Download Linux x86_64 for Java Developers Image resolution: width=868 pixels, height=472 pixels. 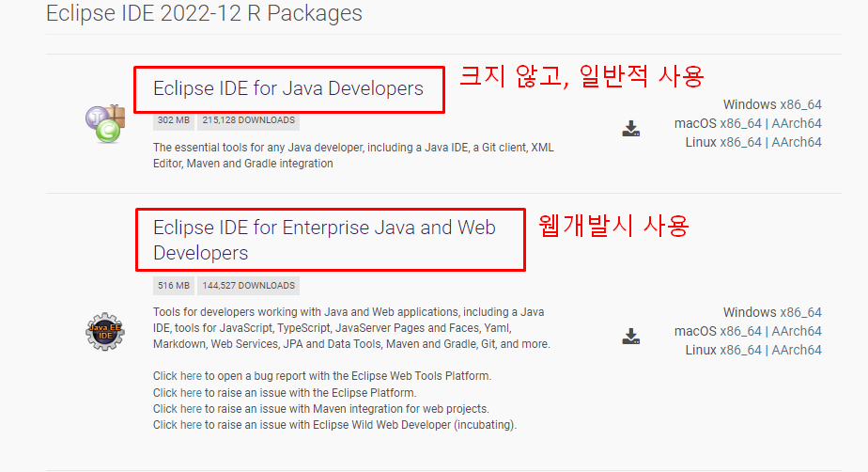tap(740, 142)
